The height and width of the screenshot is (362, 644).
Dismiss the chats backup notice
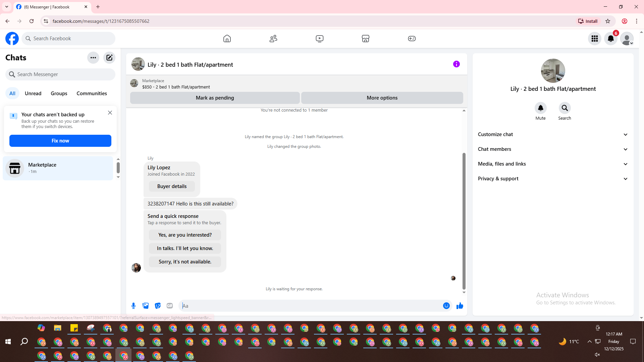point(110,113)
